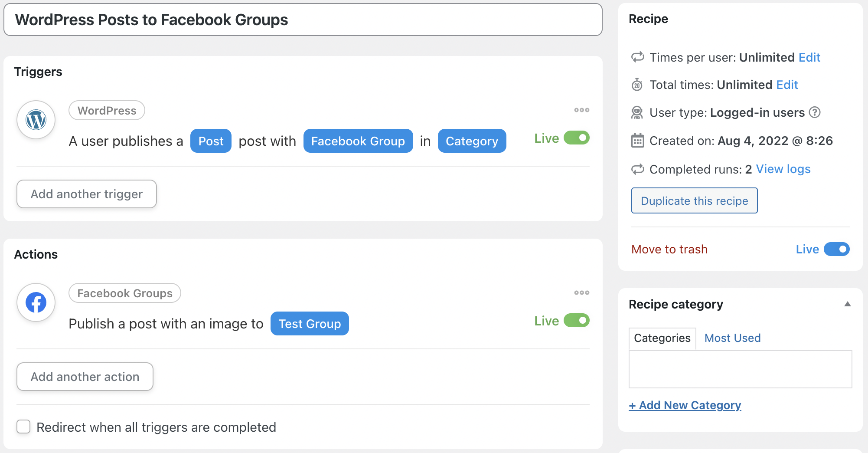The height and width of the screenshot is (453, 868).
Task: Click the Created on calendar icon
Action: tap(637, 141)
